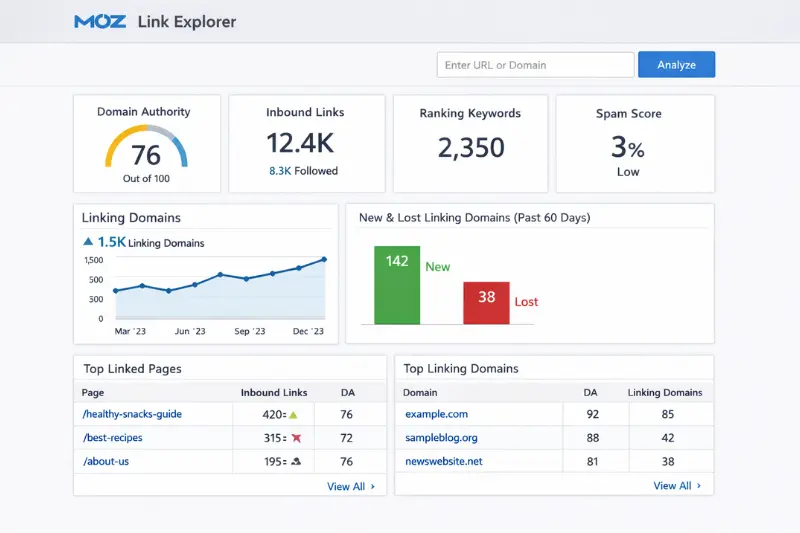
Task: Click the 3% Spam Score value
Action: [628, 147]
